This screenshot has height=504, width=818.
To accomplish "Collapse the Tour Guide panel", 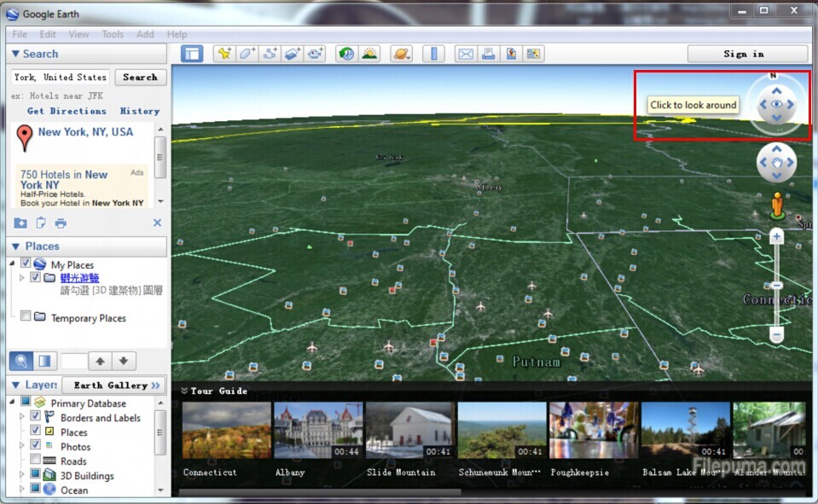I will 184,391.
